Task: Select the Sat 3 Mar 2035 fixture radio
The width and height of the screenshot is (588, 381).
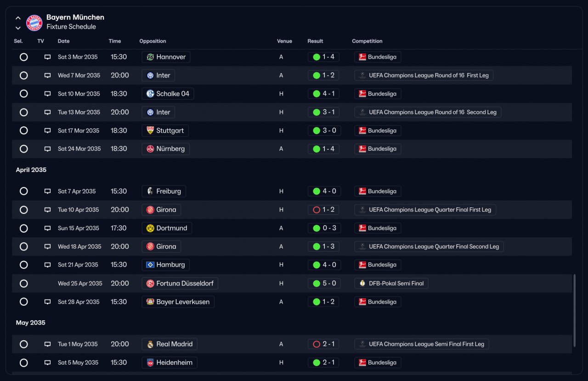Action: coord(24,57)
